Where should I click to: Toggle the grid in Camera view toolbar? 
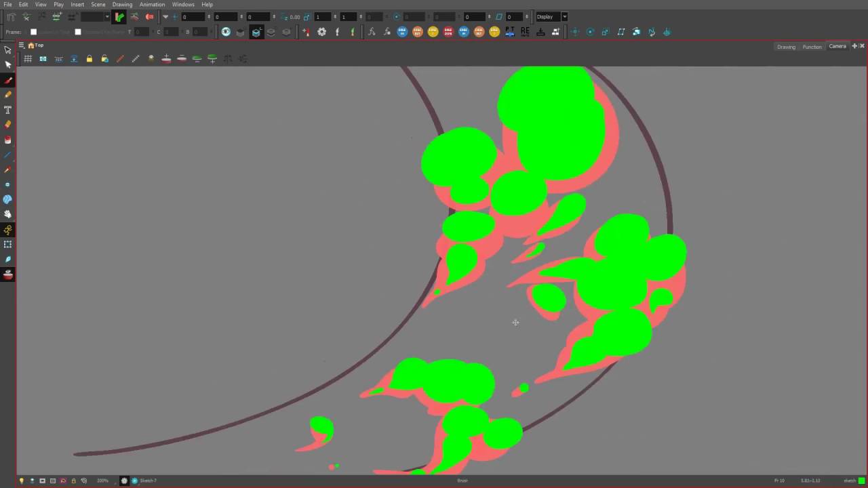28,59
